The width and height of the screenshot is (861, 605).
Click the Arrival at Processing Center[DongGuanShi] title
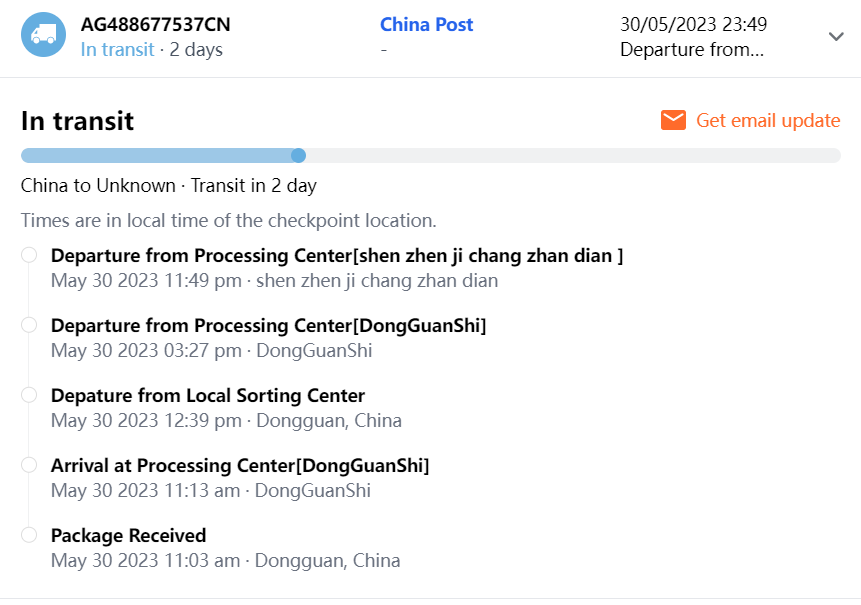[240, 465]
